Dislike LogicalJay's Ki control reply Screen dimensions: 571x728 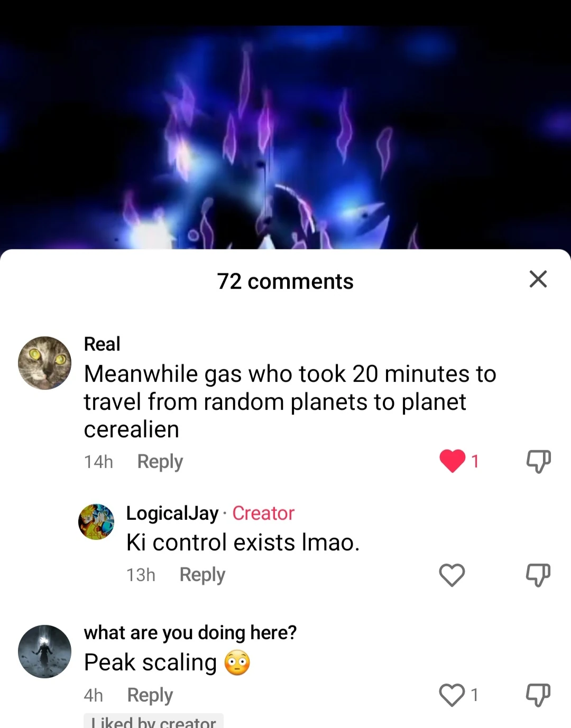click(x=538, y=575)
